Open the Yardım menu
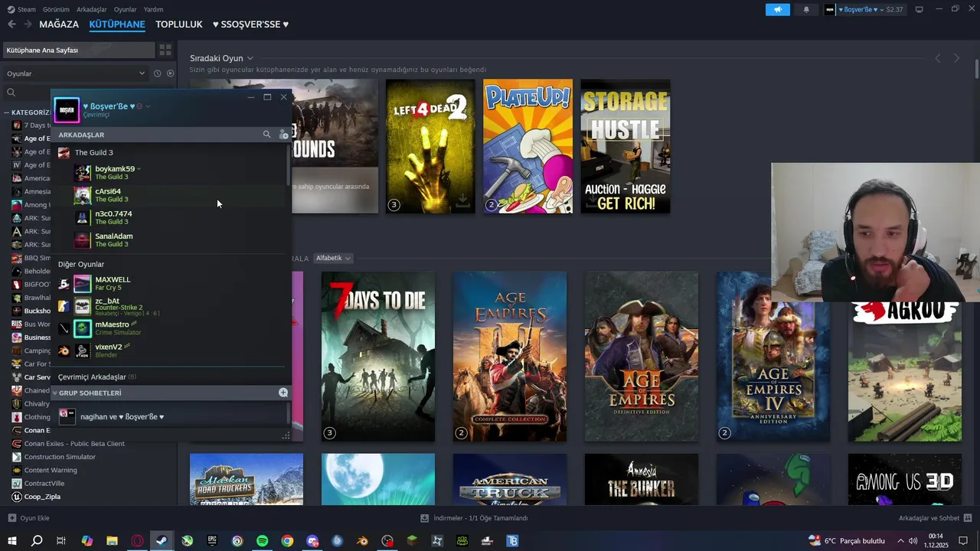 pyautogui.click(x=153, y=9)
